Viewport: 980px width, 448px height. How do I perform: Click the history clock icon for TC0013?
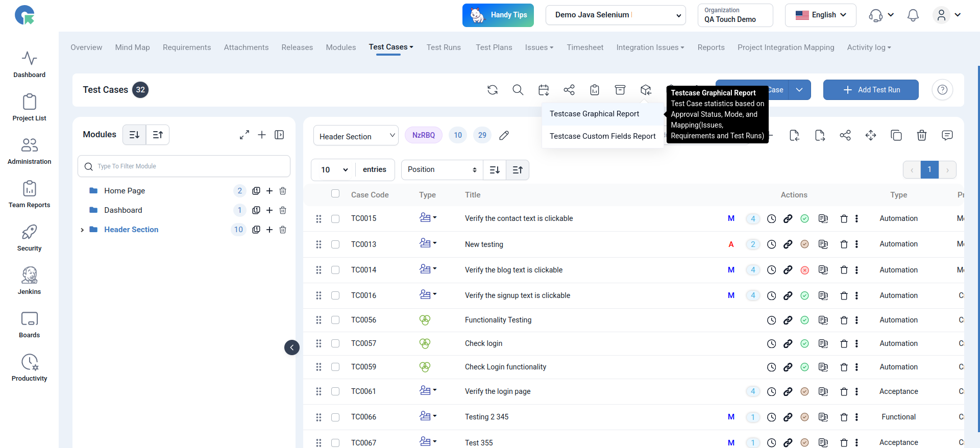772,244
